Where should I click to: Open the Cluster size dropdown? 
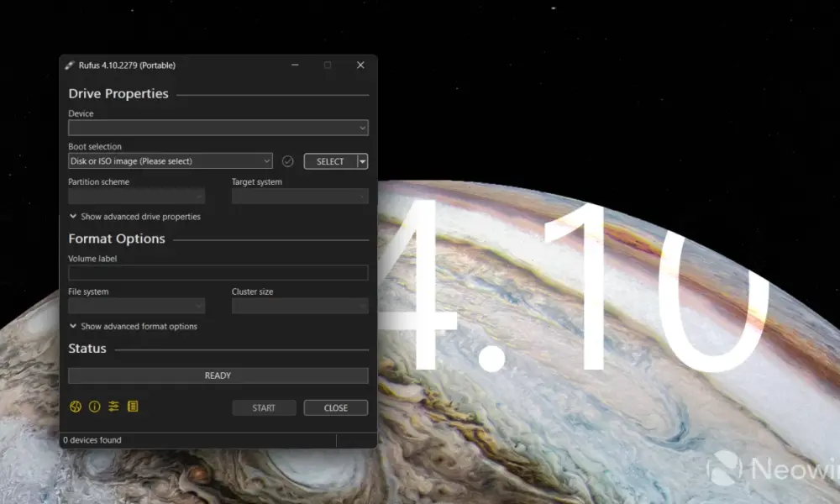coord(299,307)
